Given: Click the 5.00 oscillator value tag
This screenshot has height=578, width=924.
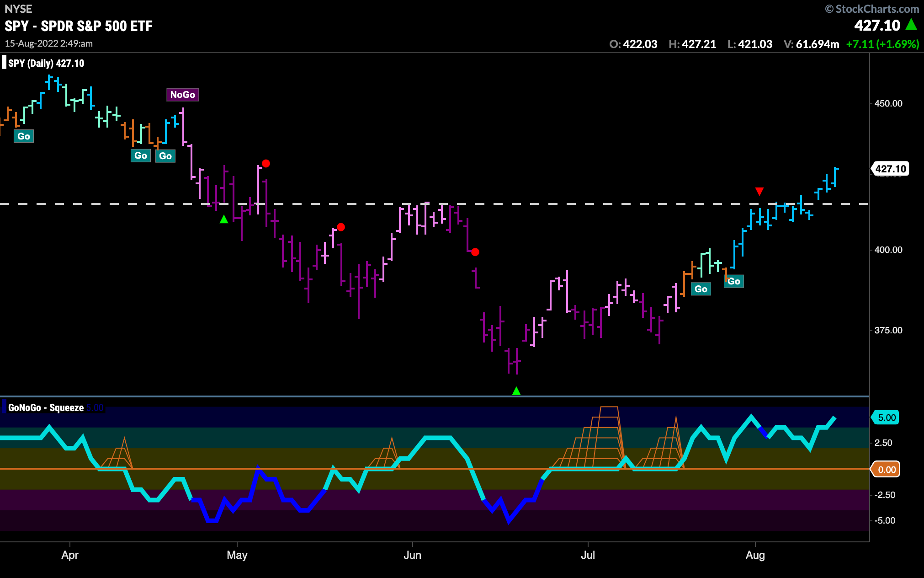Looking at the screenshot, I should coord(886,417).
